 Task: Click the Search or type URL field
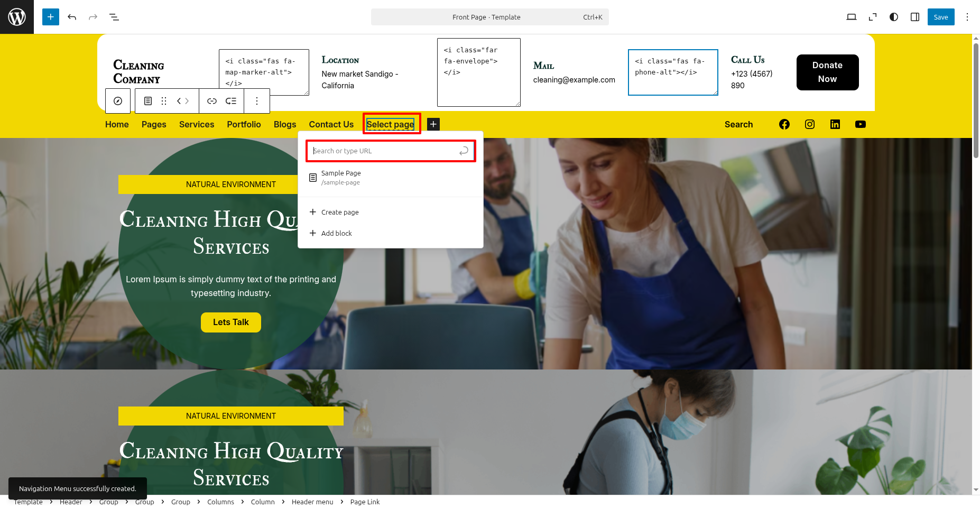tap(385, 151)
